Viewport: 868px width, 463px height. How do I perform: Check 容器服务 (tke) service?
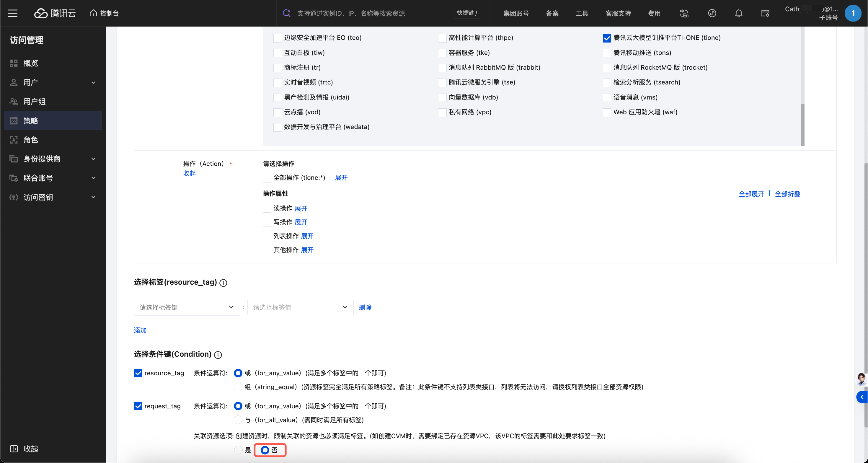pyautogui.click(x=442, y=53)
